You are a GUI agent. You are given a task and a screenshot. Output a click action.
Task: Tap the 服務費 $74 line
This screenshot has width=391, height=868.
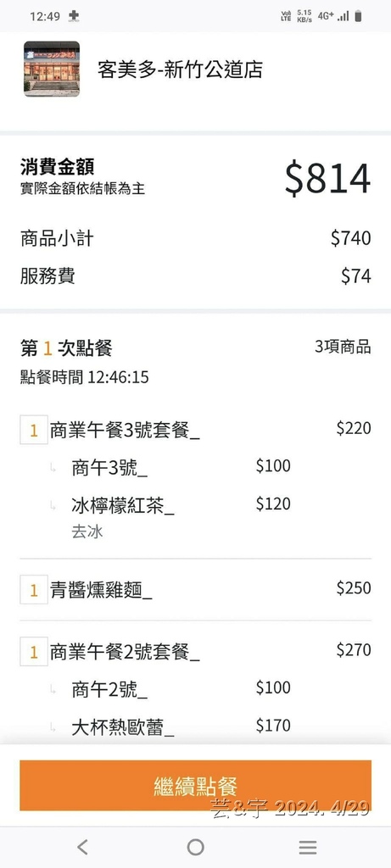click(195, 275)
